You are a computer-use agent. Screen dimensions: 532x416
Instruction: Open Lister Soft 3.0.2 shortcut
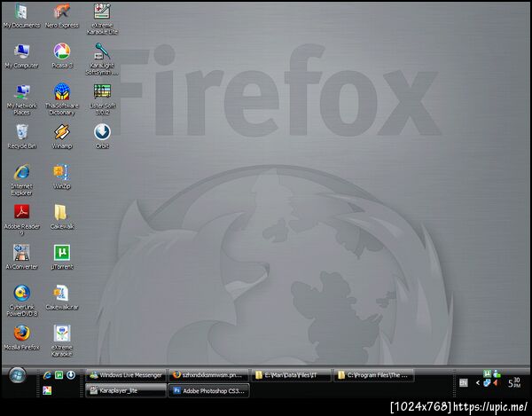(102, 99)
